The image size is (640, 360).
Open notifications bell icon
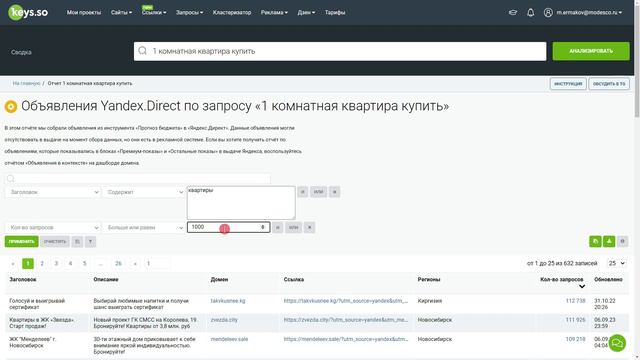pos(530,13)
